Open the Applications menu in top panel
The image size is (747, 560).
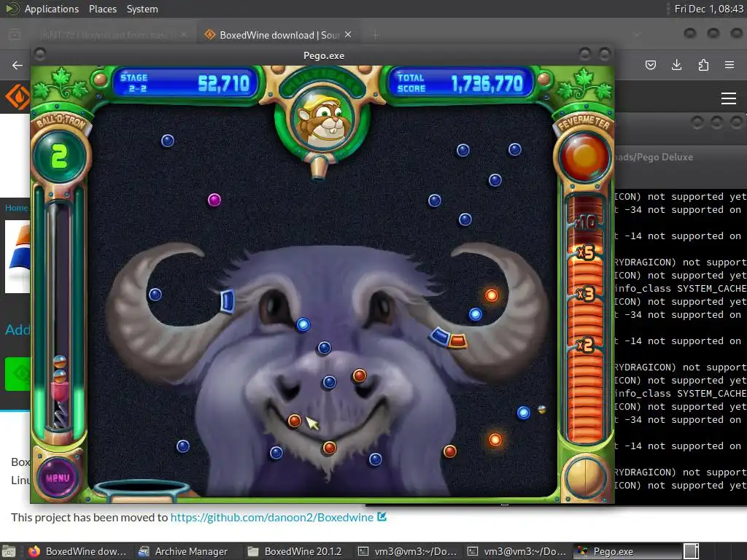coord(52,9)
